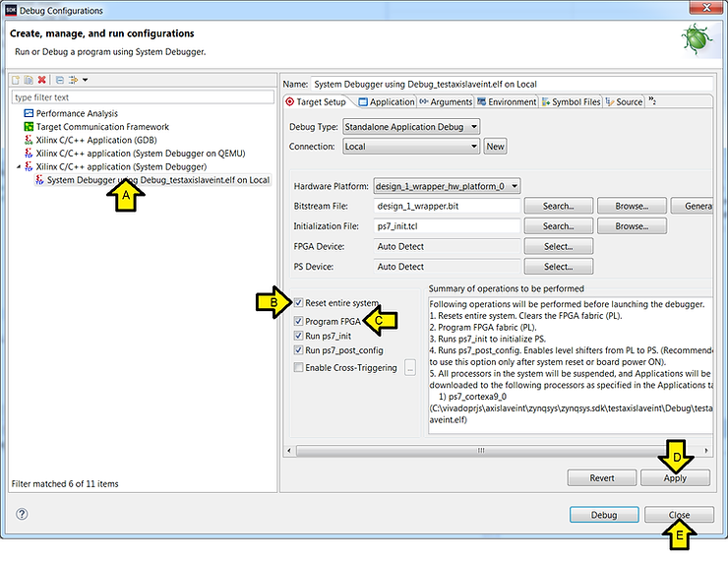The width and height of the screenshot is (728, 563).
Task: Click the Collapse All toolbar icon
Action: (60, 80)
